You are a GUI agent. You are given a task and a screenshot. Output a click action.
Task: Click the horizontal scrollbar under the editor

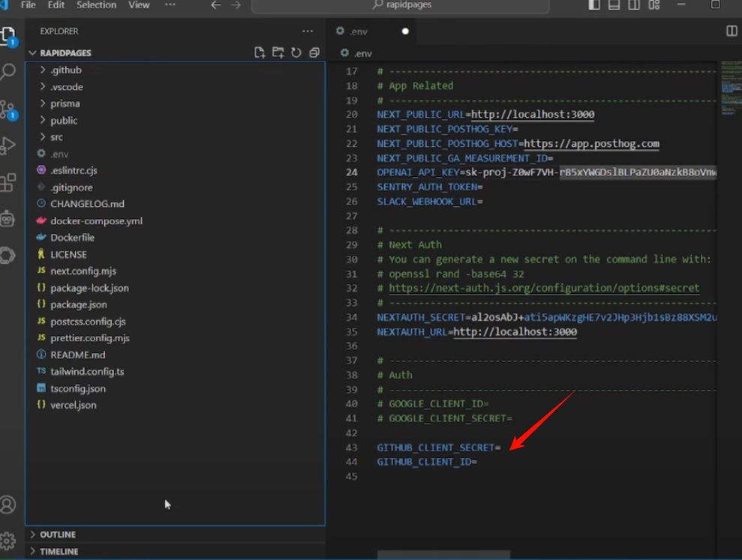(x=443, y=555)
